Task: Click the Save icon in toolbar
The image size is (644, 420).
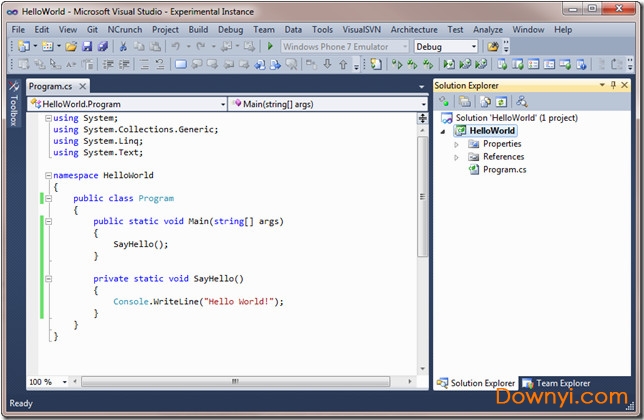Action: point(86,47)
